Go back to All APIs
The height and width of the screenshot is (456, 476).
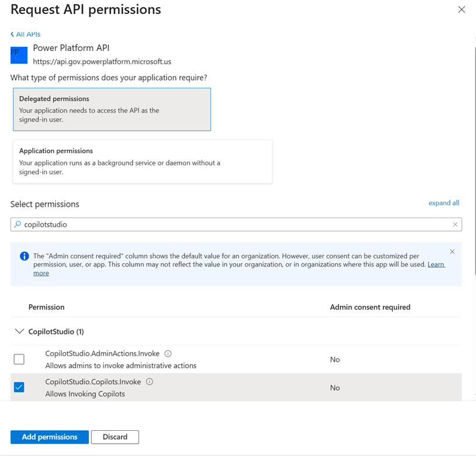click(26, 34)
